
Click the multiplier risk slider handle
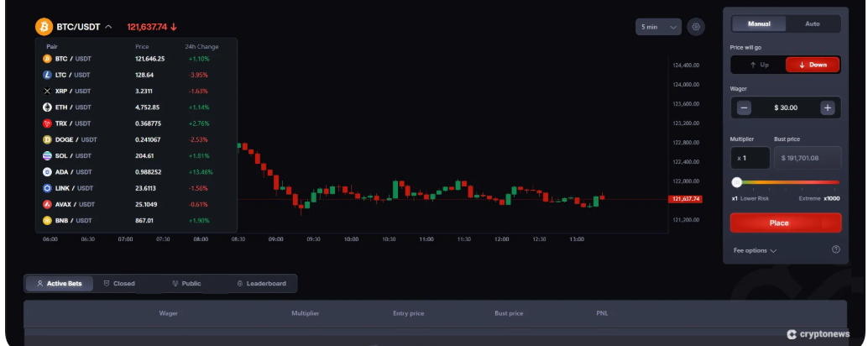click(x=737, y=182)
